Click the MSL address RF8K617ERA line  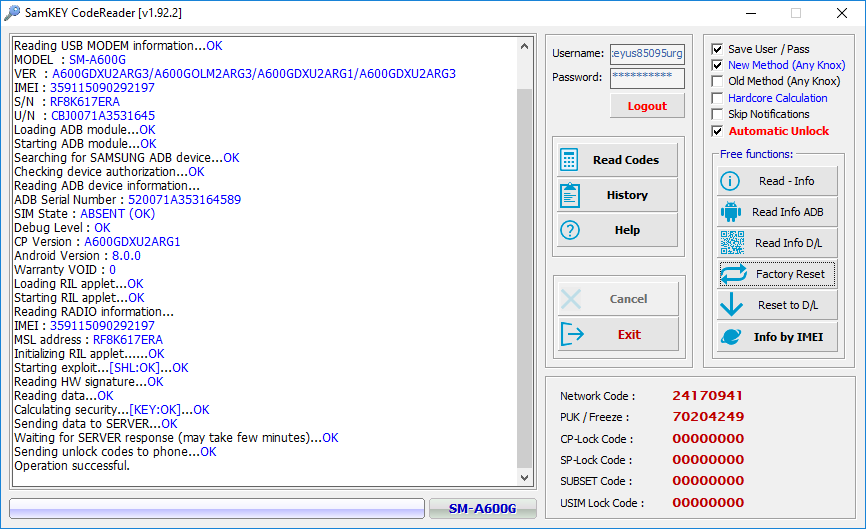pos(88,340)
